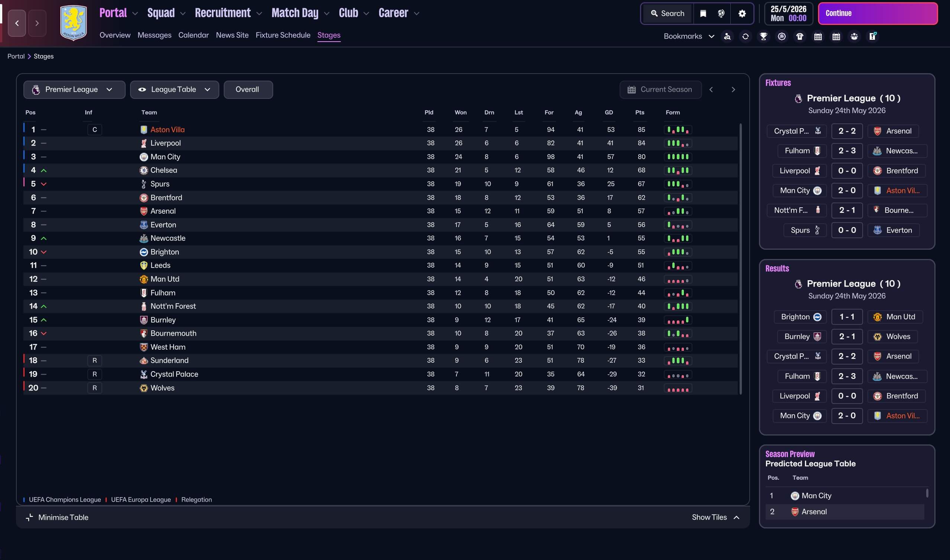The image size is (950, 560).
Task: Open the world globe icon
Action: (721, 14)
